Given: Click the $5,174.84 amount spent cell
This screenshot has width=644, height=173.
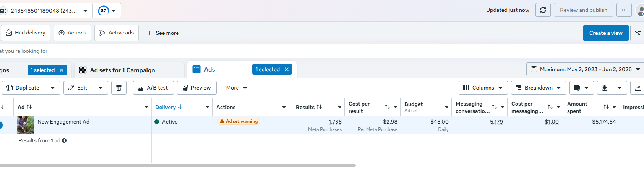Looking at the screenshot, I should pyautogui.click(x=591, y=125).
